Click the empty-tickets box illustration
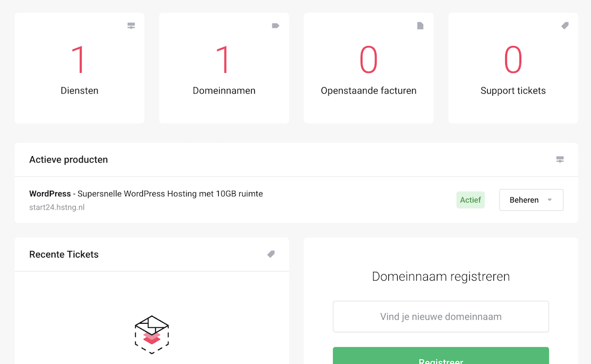The width and height of the screenshot is (591, 364). (151, 334)
